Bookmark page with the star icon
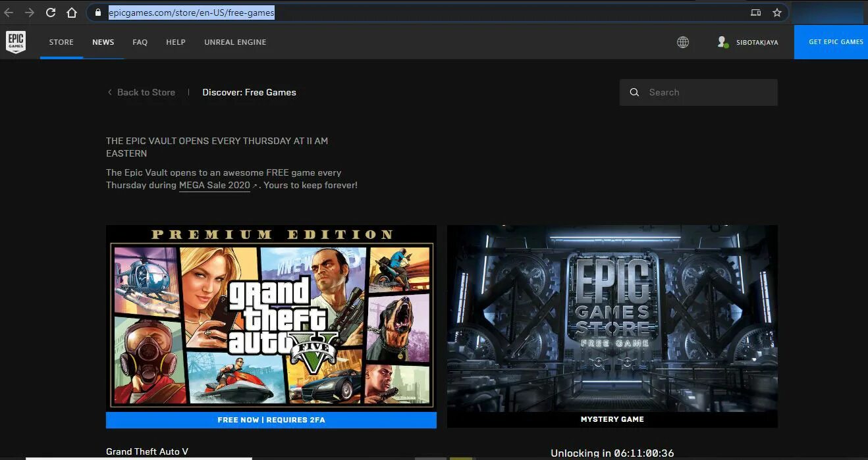868x460 pixels. coord(777,13)
